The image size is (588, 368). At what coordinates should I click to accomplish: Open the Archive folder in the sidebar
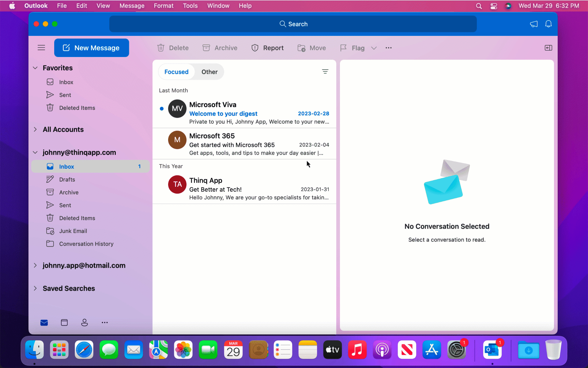91,192
